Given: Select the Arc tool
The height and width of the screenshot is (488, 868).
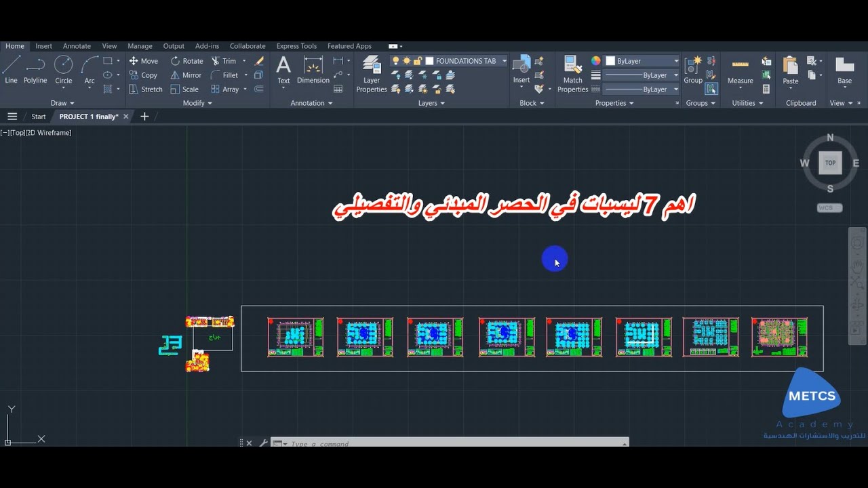Looking at the screenshot, I should tap(90, 70).
